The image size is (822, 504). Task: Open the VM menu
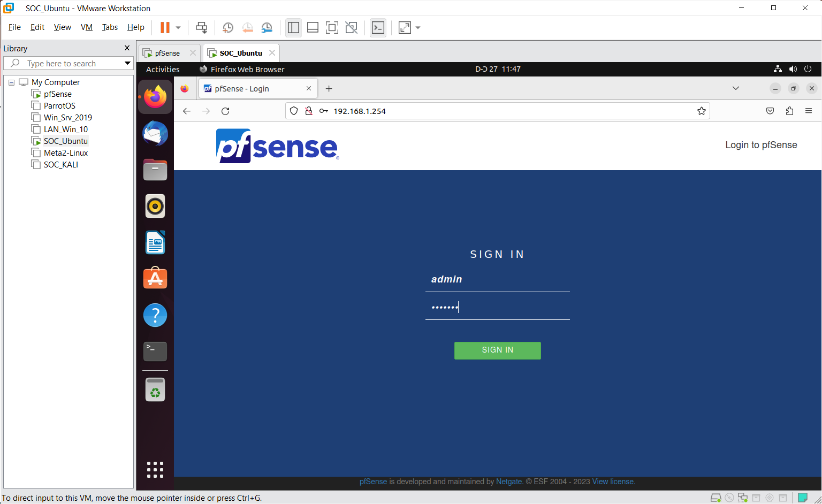pos(87,27)
